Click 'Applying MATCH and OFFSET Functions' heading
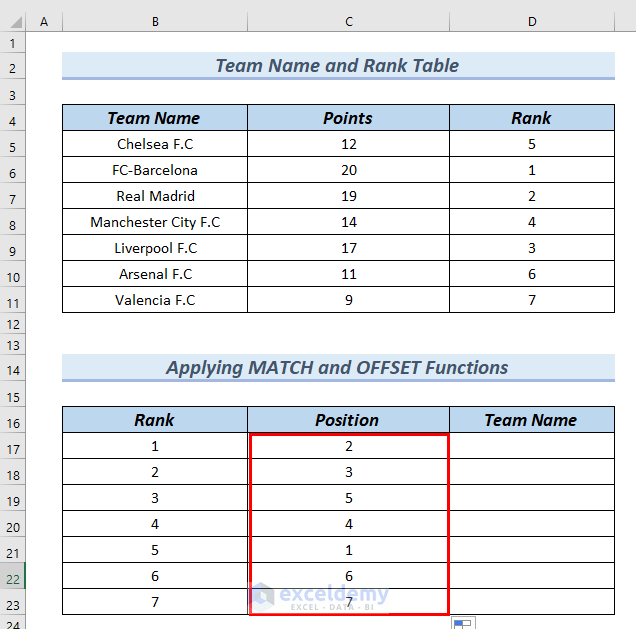 (338, 368)
